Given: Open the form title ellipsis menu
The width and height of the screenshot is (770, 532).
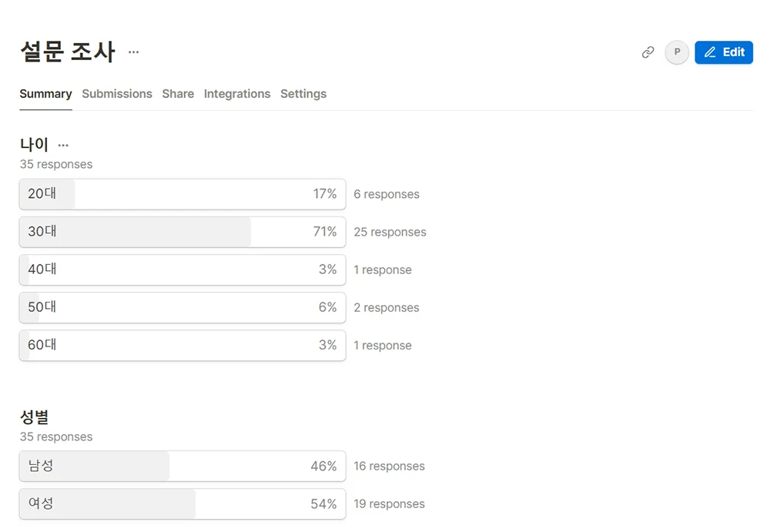Looking at the screenshot, I should tap(134, 52).
